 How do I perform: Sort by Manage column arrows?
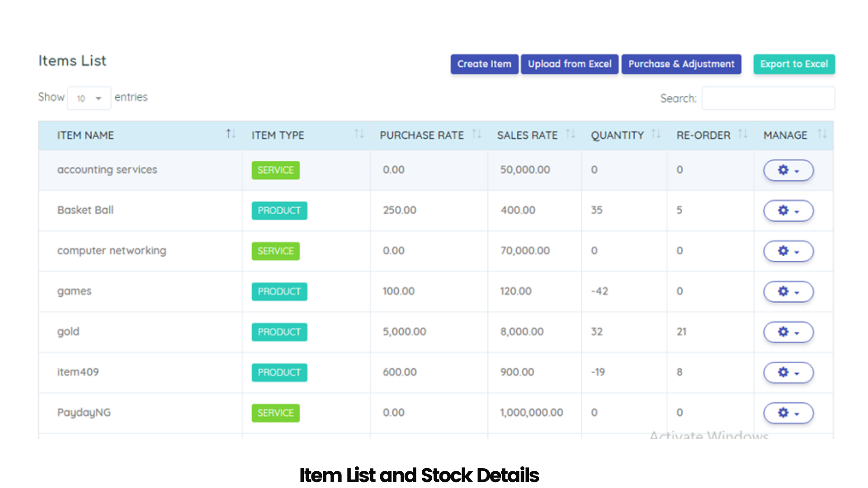pos(822,134)
